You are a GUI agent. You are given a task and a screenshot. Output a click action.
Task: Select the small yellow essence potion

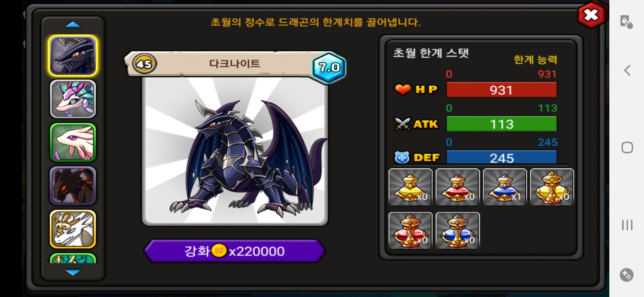[410, 187]
